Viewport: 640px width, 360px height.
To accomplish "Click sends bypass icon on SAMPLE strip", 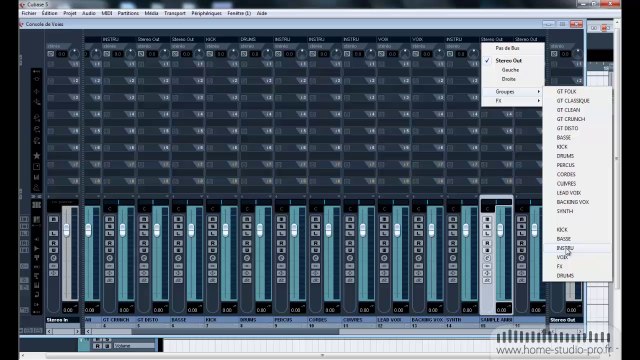I will click(x=487, y=280).
